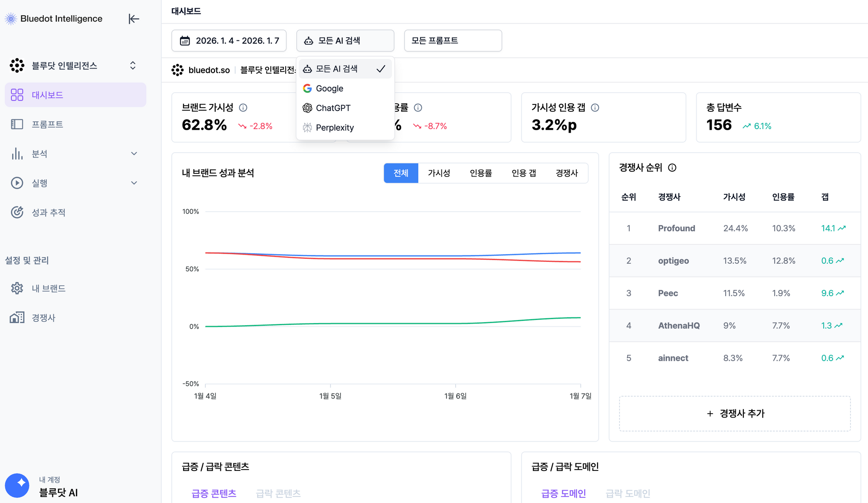Viewport: 868px width, 503px height.
Task: Click the 경쟁사 building icon in the sidebar
Action: (17, 318)
